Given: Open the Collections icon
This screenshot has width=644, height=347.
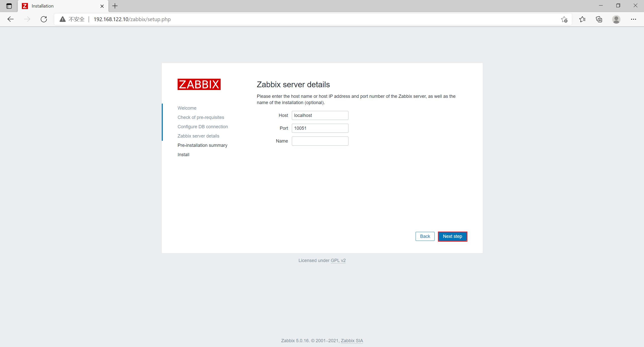Looking at the screenshot, I should tap(599, 19).
